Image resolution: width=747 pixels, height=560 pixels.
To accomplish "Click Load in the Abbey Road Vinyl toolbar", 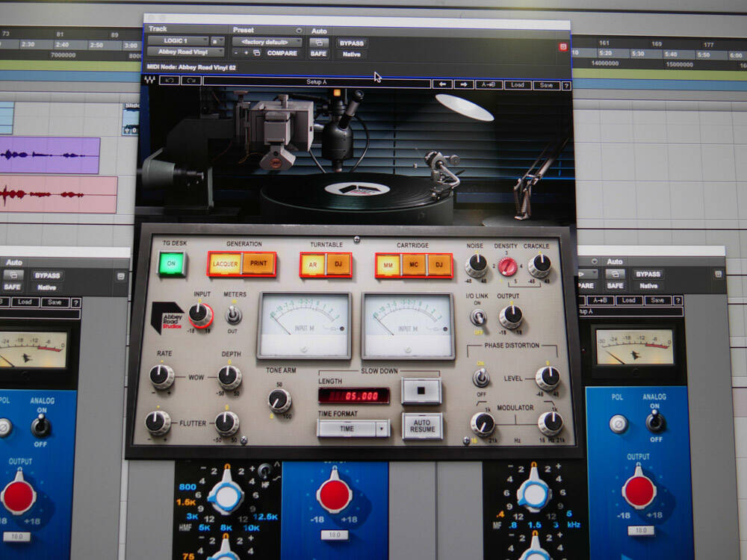I will point(518,85).
